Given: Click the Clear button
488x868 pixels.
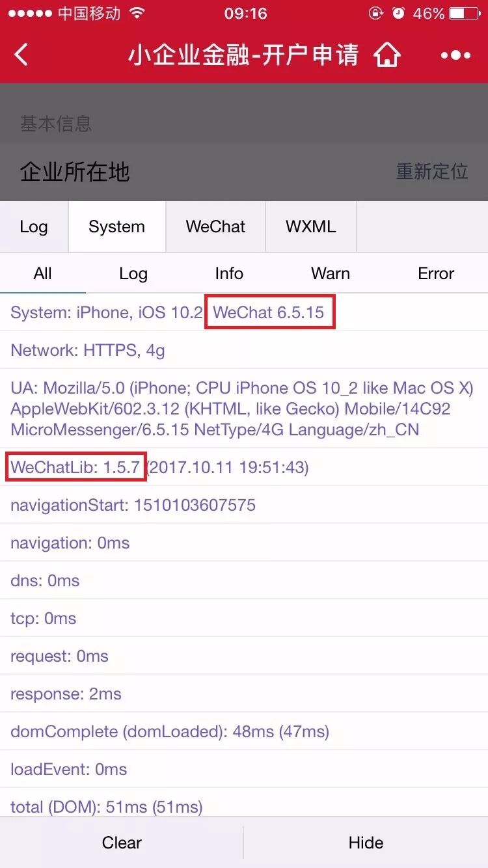Looking at the screenshot, I should click(x=122, y=843).
